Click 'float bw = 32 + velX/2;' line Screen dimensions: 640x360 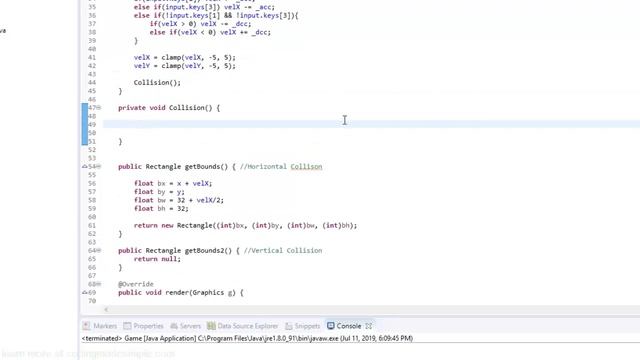179,200
